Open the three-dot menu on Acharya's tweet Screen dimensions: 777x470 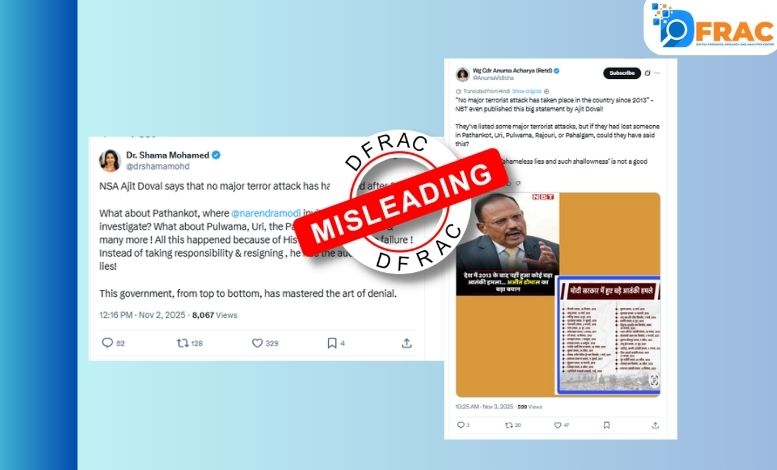tap(658, 73)
